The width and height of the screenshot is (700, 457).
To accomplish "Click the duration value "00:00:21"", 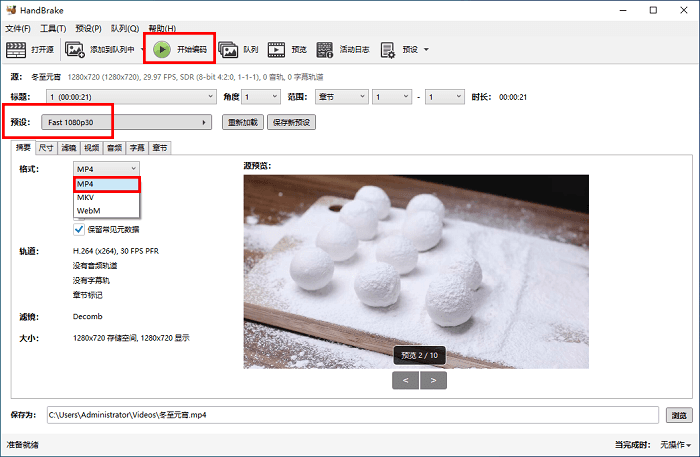I will point(513,97).
